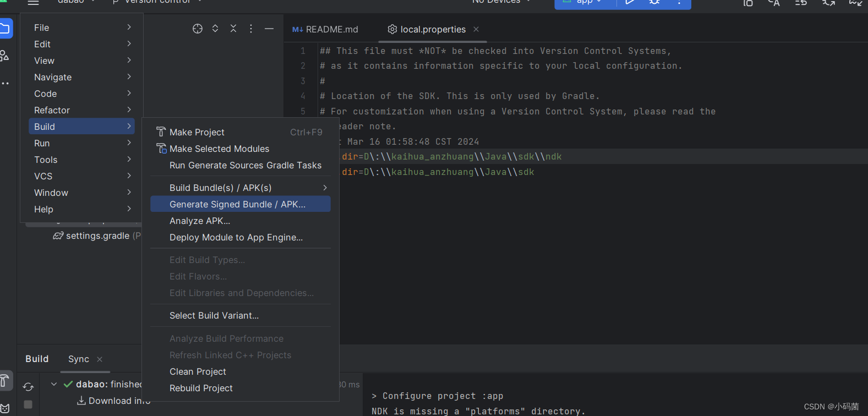Click the Download info arrow icon

pyautogui.click(x=81, y=401)
